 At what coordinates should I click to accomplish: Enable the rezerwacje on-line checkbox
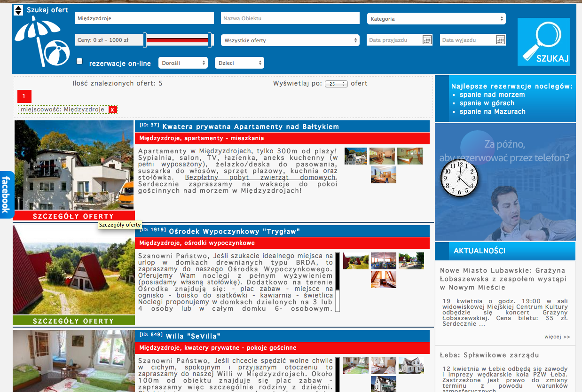79,62
